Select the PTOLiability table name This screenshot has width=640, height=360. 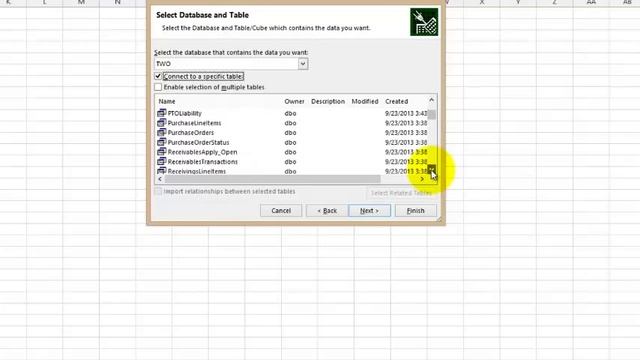coord(184,113)
